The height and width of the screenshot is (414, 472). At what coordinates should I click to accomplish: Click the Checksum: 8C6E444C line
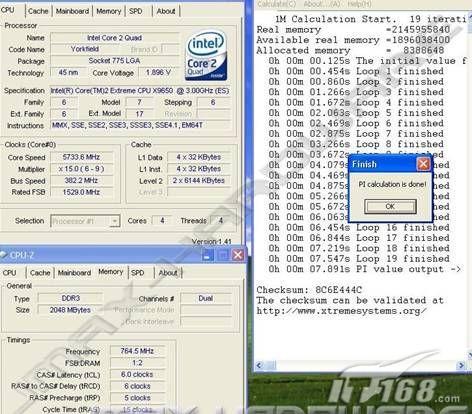point(309,290)
